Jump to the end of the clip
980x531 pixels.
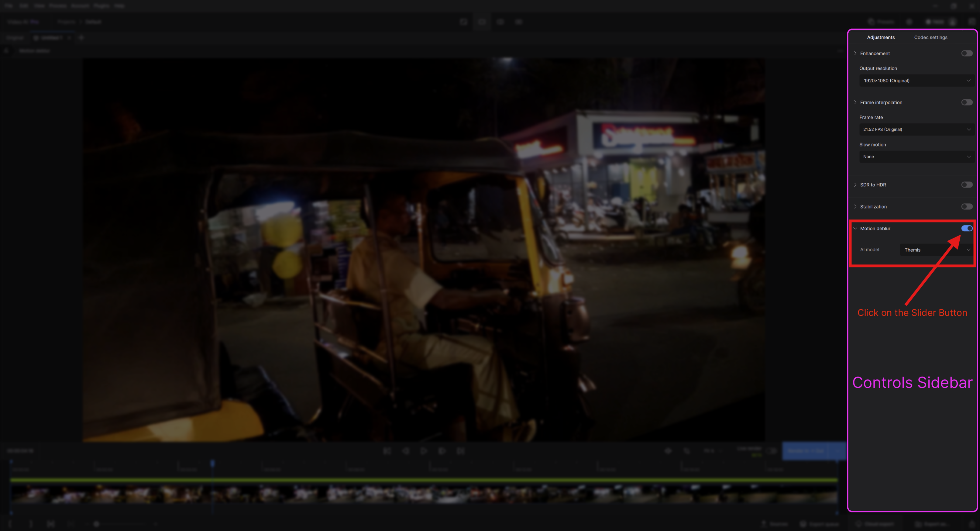(x=460, y=451)
